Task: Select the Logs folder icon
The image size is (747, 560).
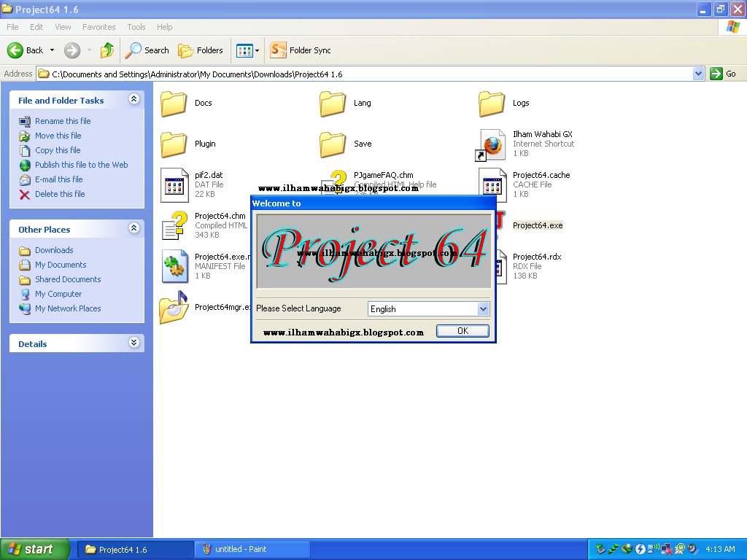Action: [x=492, y=104]
